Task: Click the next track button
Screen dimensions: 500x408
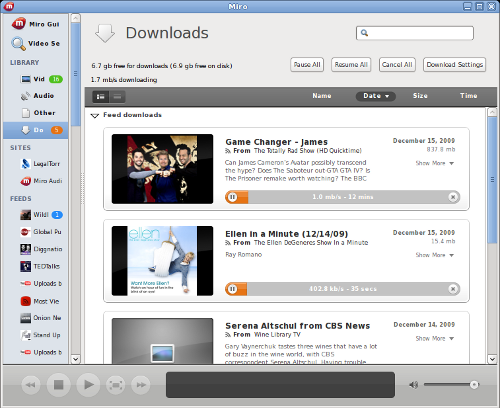Action: [141, 385]
